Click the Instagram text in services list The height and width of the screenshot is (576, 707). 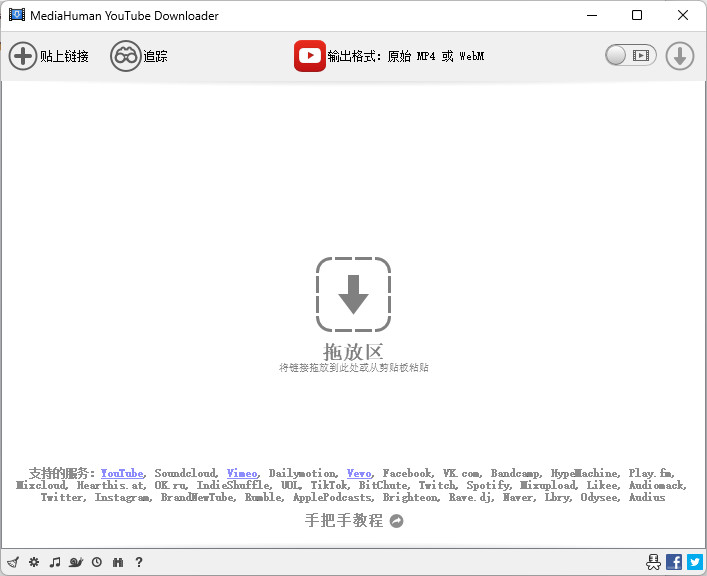tap(122, 498)
